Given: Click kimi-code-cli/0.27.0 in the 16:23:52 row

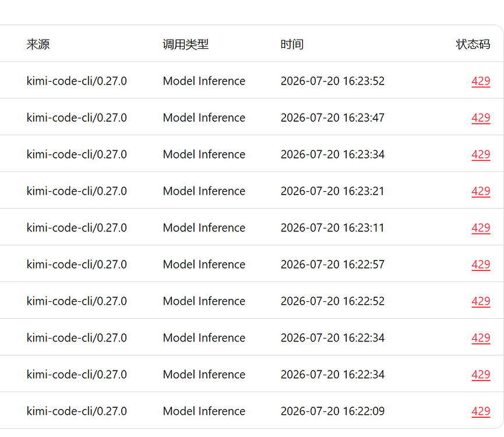Looking at the screenshot, I should 76,81.
